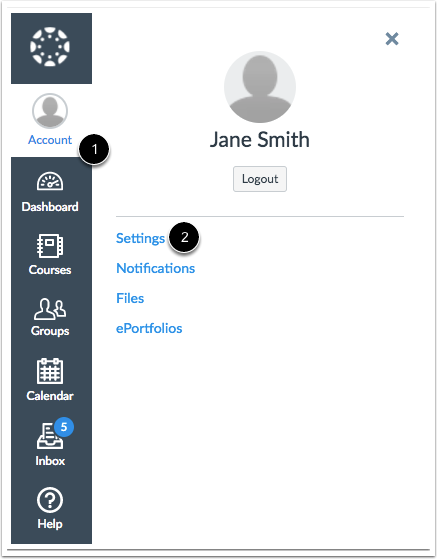437x559 pixels.
Task: Click the Dashboard text label
Action: coord(50,207)
